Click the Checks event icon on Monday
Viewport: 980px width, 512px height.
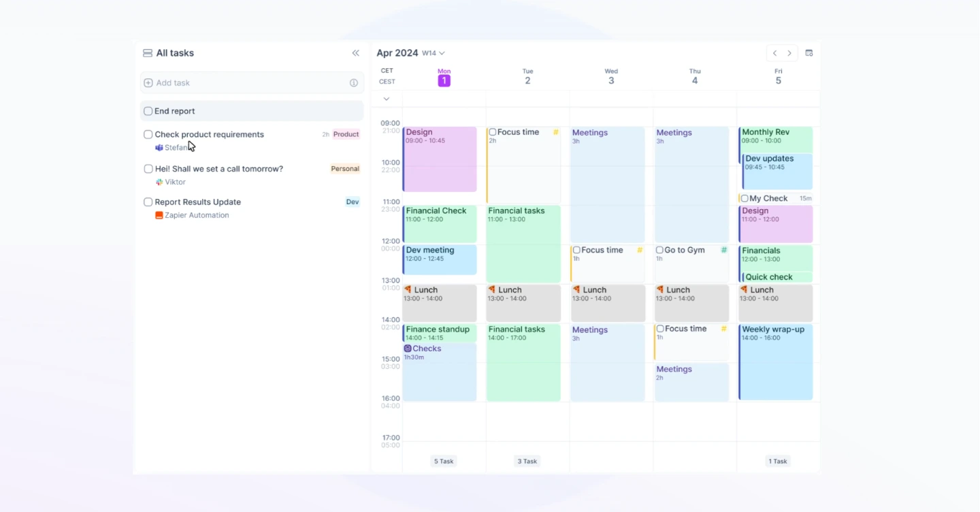click(x=408, y=349)
